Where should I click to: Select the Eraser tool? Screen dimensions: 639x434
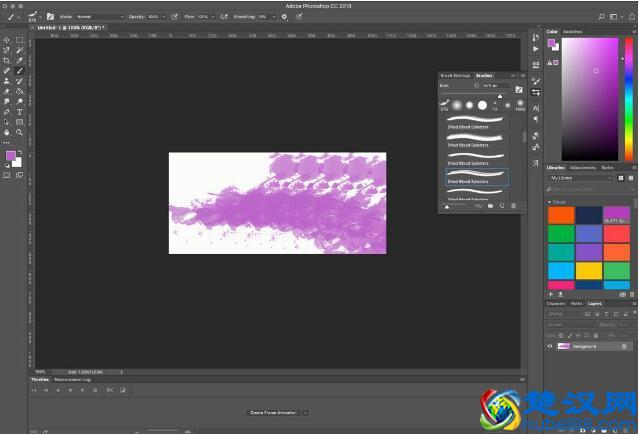point(7,92)
